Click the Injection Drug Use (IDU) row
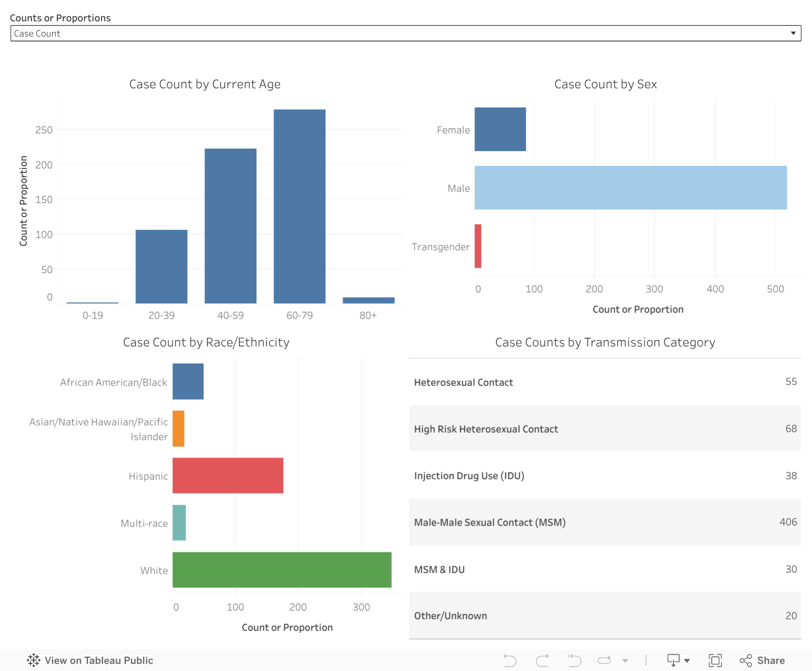 [604, 476]
